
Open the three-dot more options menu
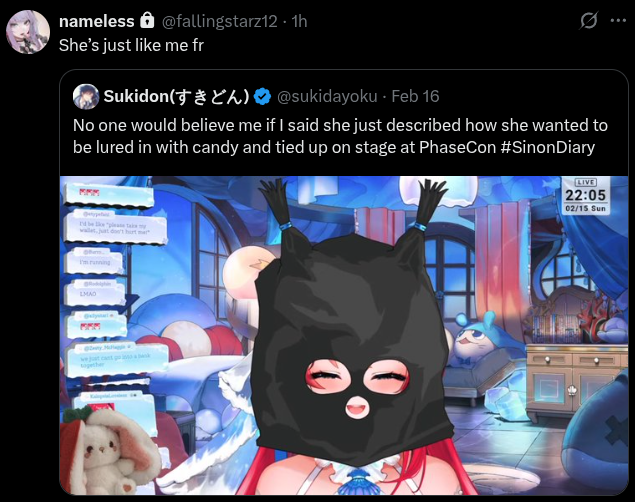click(x=618, y=20)
